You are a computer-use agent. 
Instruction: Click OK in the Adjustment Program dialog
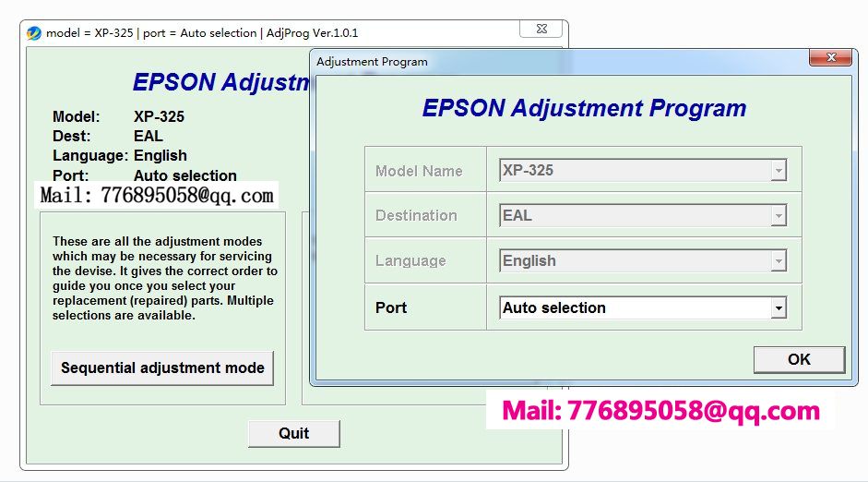tap(799, 359)
